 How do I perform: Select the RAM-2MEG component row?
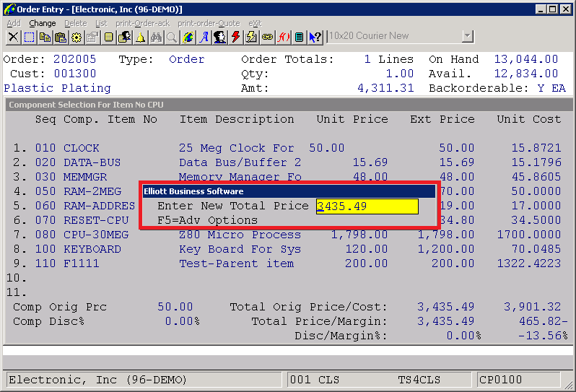287,191
